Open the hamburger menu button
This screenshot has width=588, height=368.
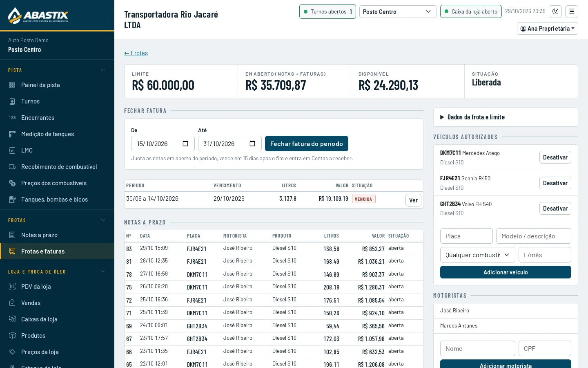point(572,11)
